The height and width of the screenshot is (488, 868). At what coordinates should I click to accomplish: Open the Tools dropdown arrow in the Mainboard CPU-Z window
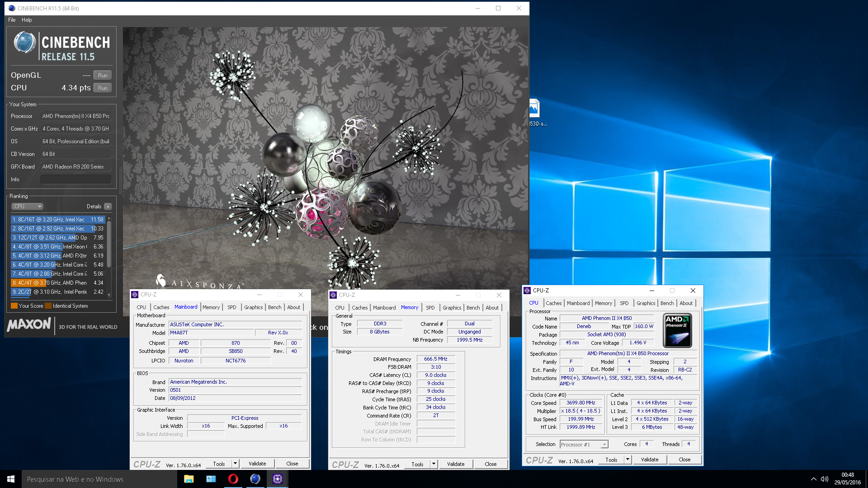click(235, 464)
